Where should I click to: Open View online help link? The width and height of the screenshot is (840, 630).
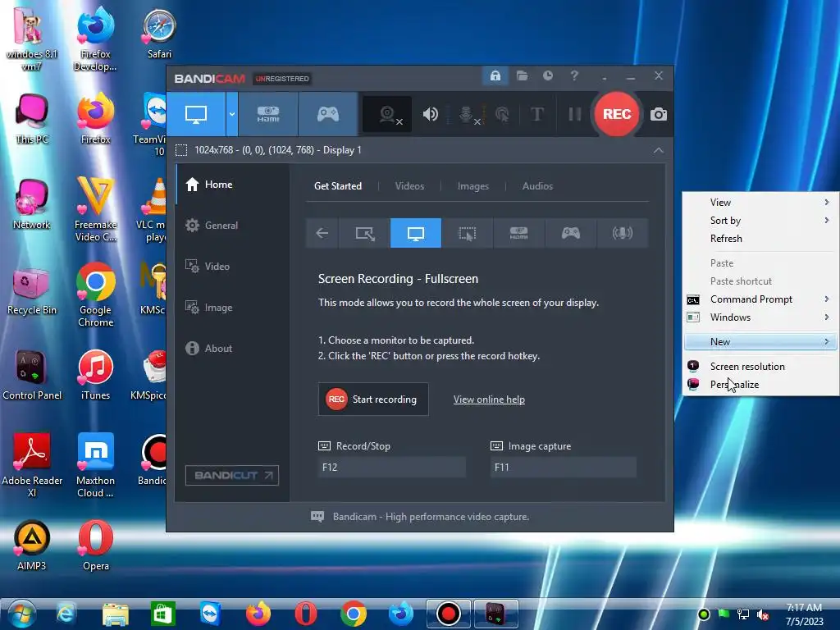coord(489,399)
